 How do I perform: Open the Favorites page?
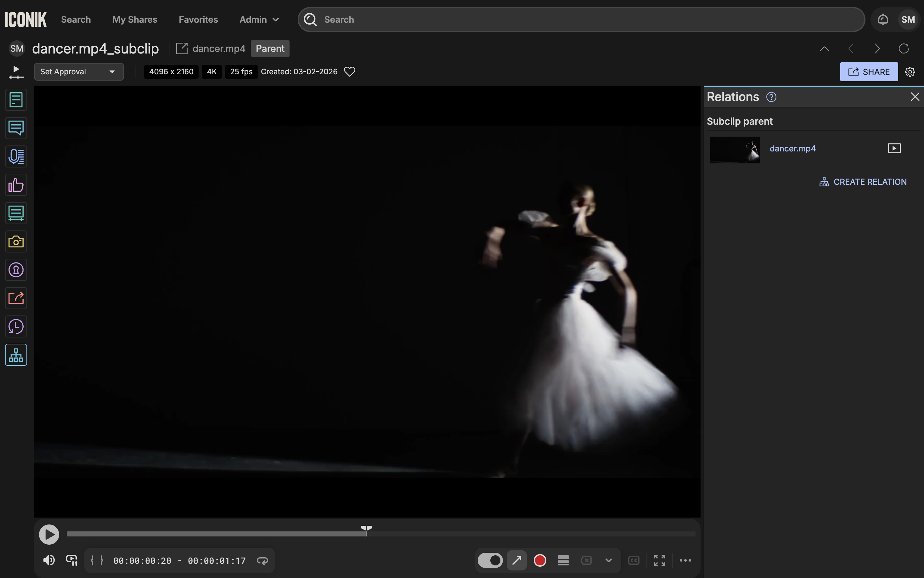coord(198,20)
